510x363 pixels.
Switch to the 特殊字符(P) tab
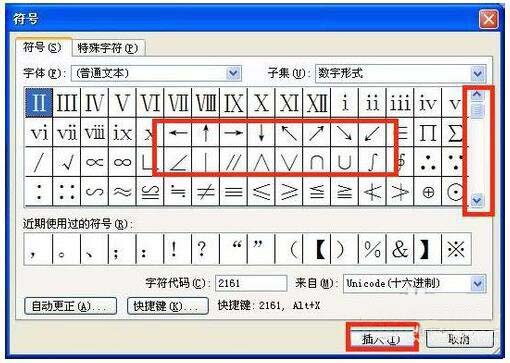click(108, 48)
